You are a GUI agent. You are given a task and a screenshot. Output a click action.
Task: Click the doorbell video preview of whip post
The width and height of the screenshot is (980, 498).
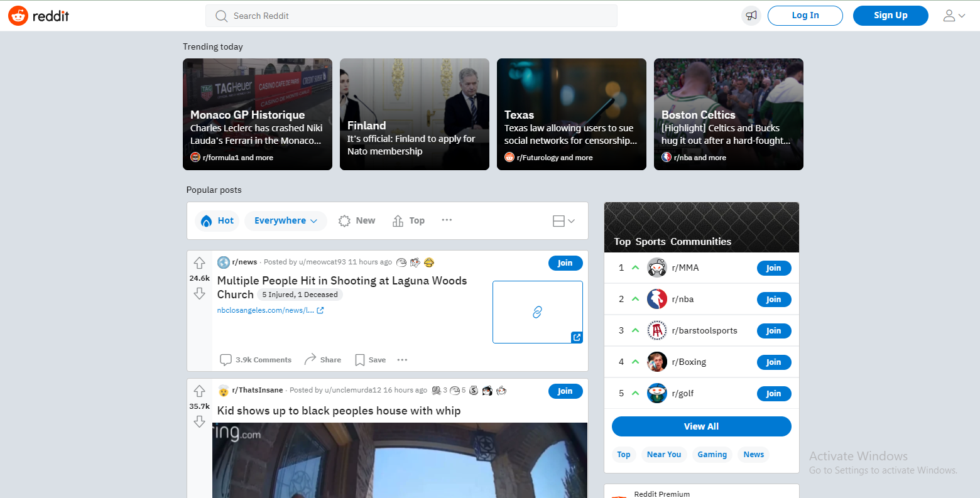tap(400, 460)
